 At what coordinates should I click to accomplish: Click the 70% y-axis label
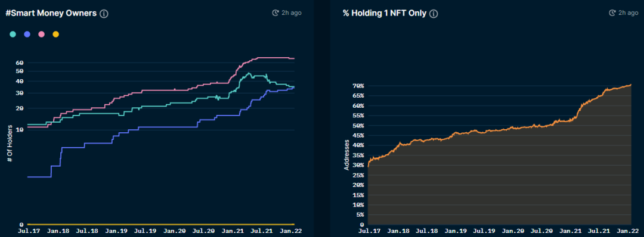click(359, 86)
